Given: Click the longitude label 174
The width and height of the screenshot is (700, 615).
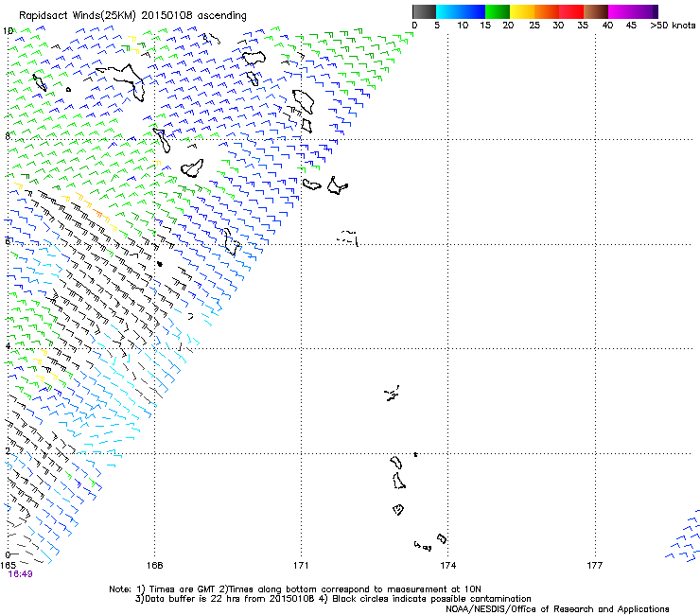Looking at the screenshot, I should coord(447,566).
